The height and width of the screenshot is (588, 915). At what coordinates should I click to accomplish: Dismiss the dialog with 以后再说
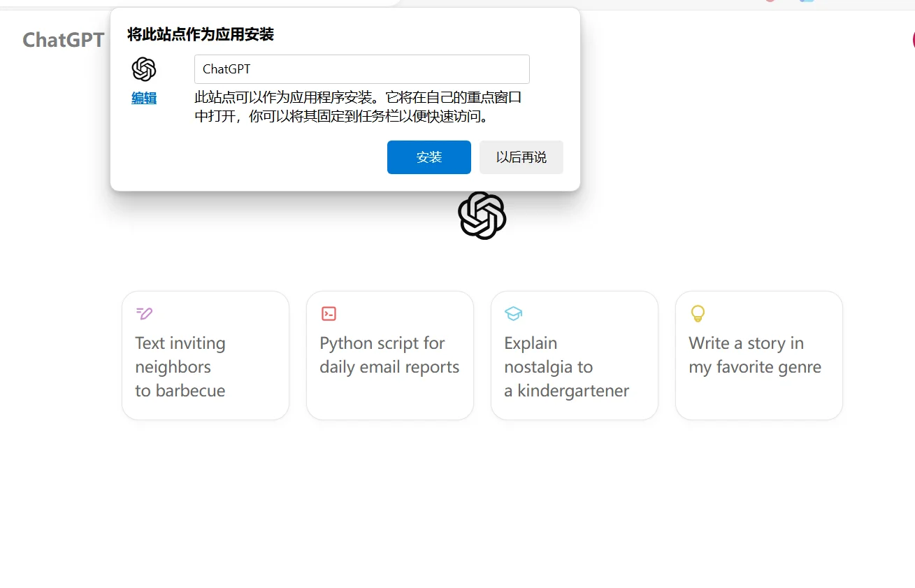click(521, 157)
